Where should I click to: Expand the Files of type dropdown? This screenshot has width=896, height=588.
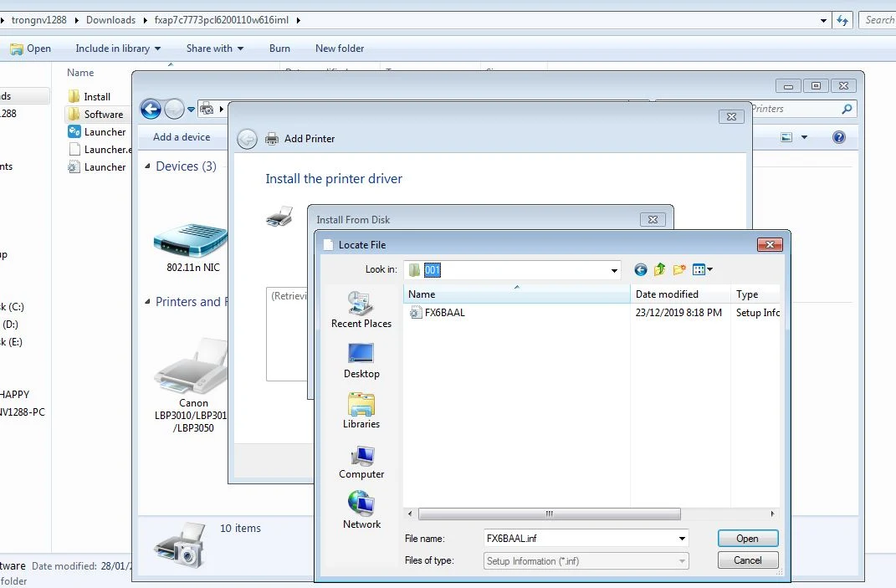pos(682,561)
